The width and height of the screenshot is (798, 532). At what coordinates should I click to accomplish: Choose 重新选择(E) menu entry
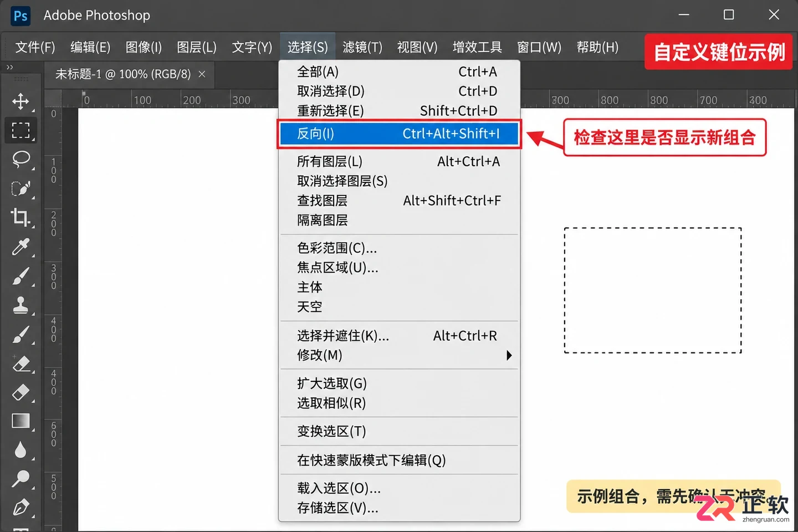(x=399, y=111)
